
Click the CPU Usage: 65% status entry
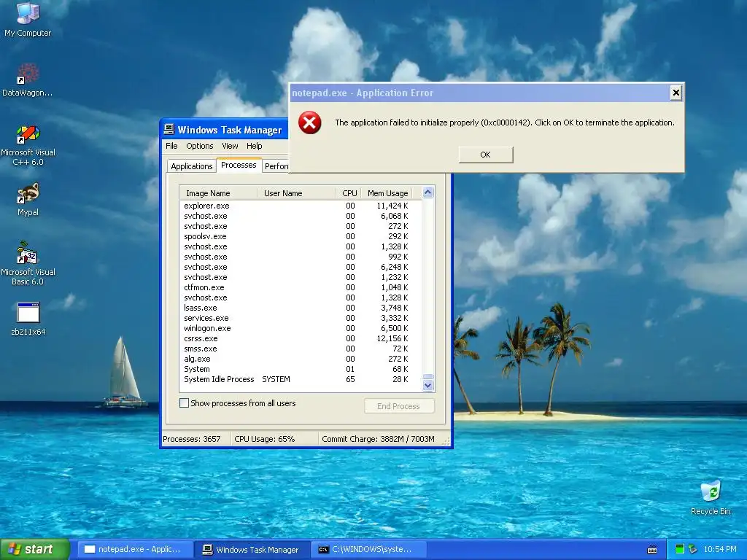click(x=274, y=439)
